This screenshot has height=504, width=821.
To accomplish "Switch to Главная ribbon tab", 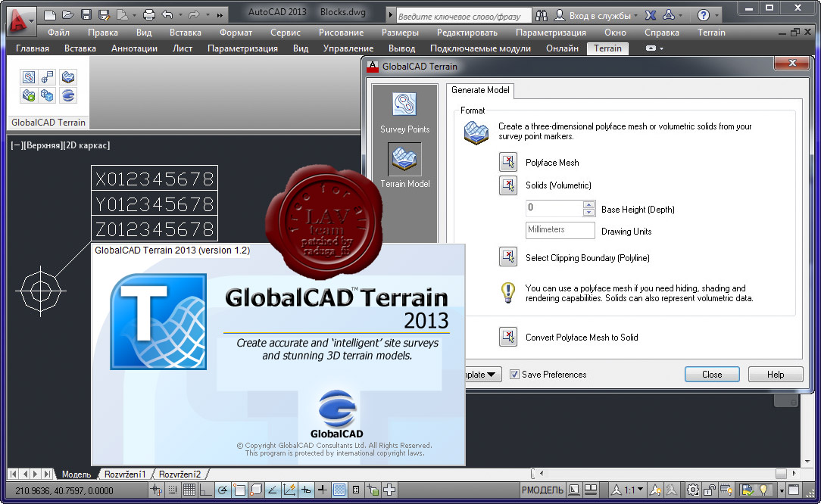I will pyautogui.click(x=33, y=48).
